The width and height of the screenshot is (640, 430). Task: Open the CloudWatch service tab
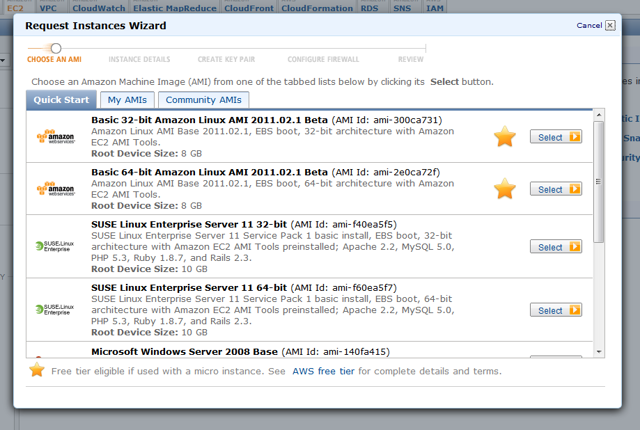pos(99,8)
